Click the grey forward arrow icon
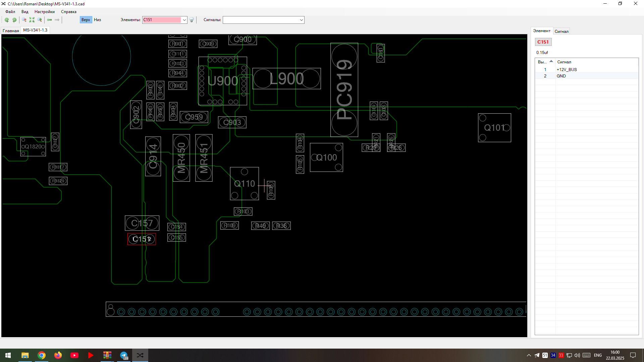This screenshot has height=362, width=644. (57, 20)
